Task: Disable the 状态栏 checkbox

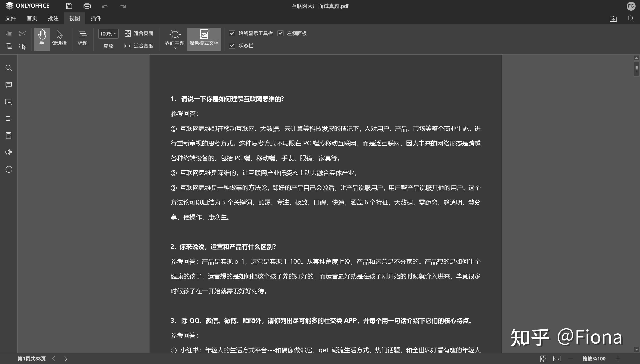Action: click(x=232, y=46)
